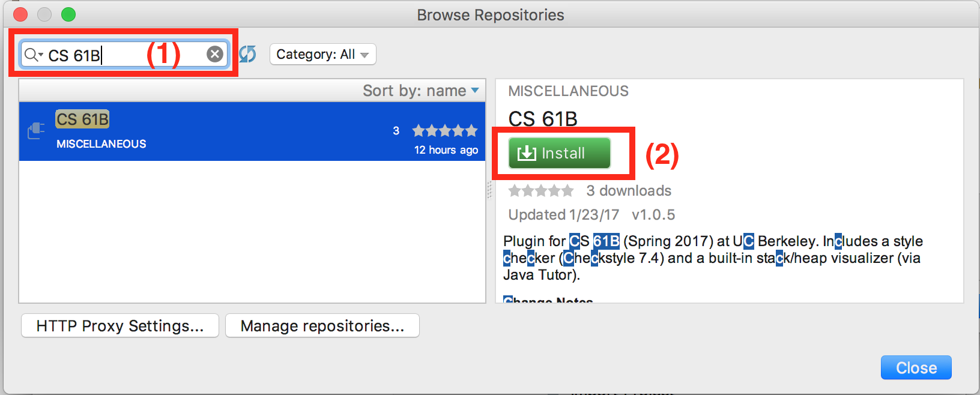
Task: Open HTTP Proxy Settings
Action: 119,325
